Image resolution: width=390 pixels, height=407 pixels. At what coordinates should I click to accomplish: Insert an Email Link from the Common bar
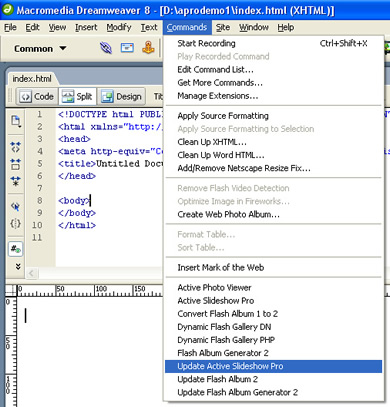point(127,48)
